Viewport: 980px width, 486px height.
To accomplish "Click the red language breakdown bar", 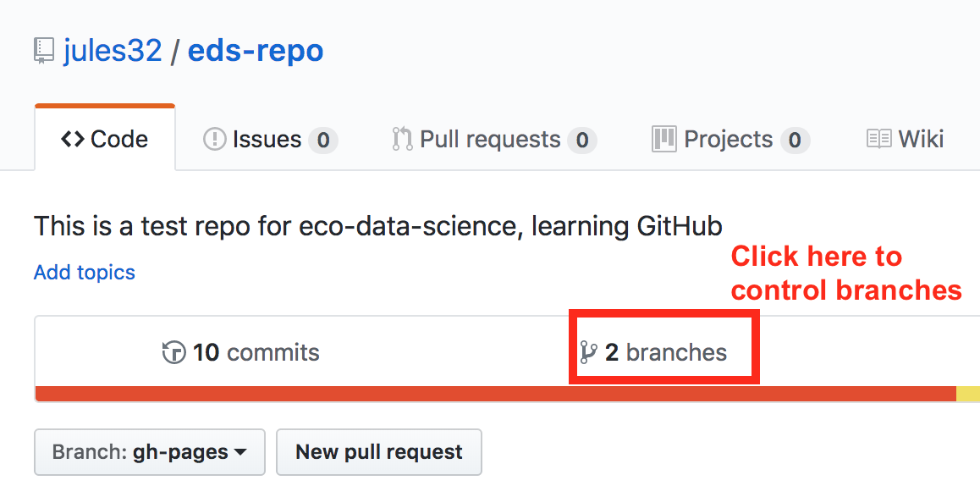I will point(496,394).
